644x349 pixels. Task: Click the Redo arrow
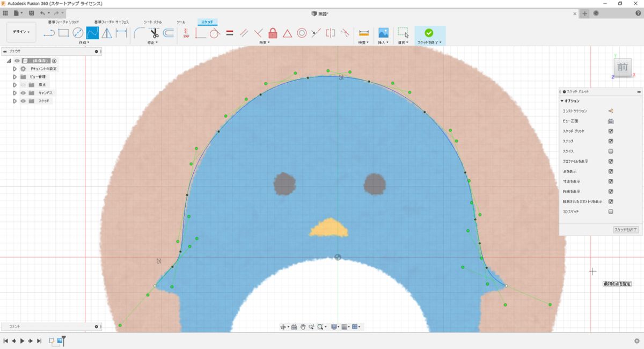pyautogui.click(x=56, y=13)
